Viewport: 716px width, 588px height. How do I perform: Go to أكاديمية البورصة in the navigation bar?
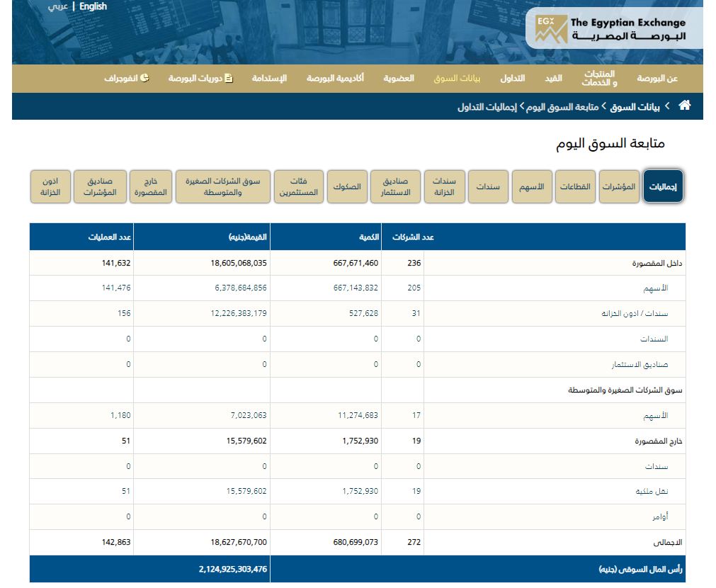coord(335,78)
